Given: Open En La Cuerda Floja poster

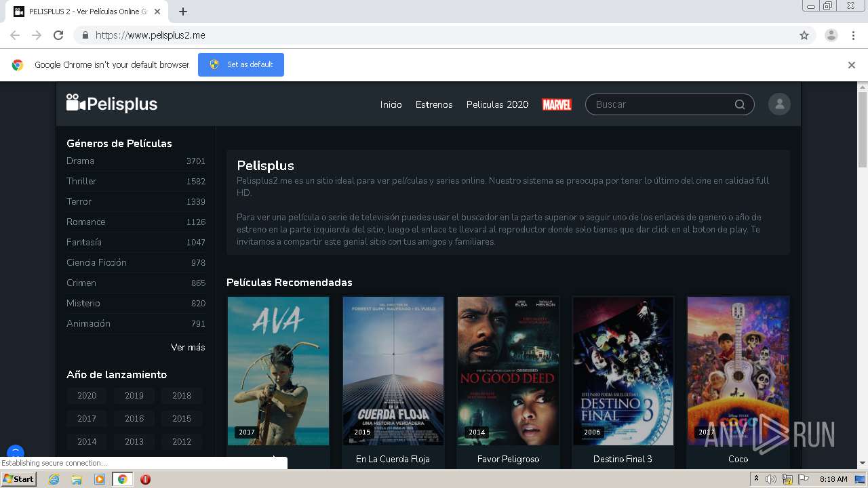Looking at the screenshot, I should pyautogui.click(x=393, y=371).
